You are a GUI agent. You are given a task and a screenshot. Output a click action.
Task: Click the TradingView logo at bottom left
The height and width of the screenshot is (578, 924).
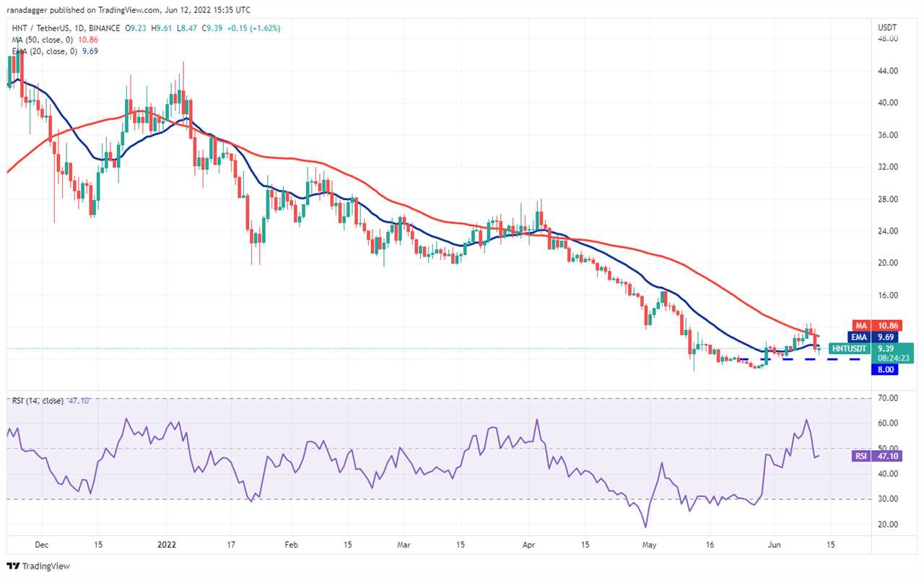coord(38,566)
